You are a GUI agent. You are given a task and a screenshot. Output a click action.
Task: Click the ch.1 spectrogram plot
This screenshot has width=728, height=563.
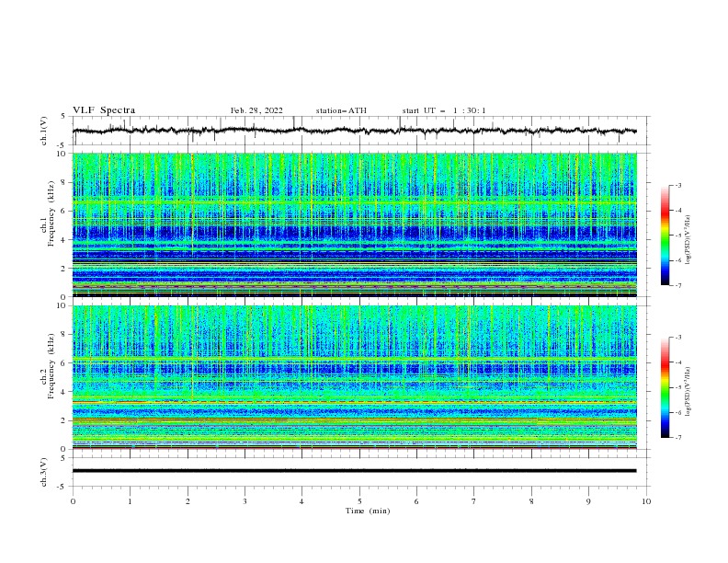point(355,224)
